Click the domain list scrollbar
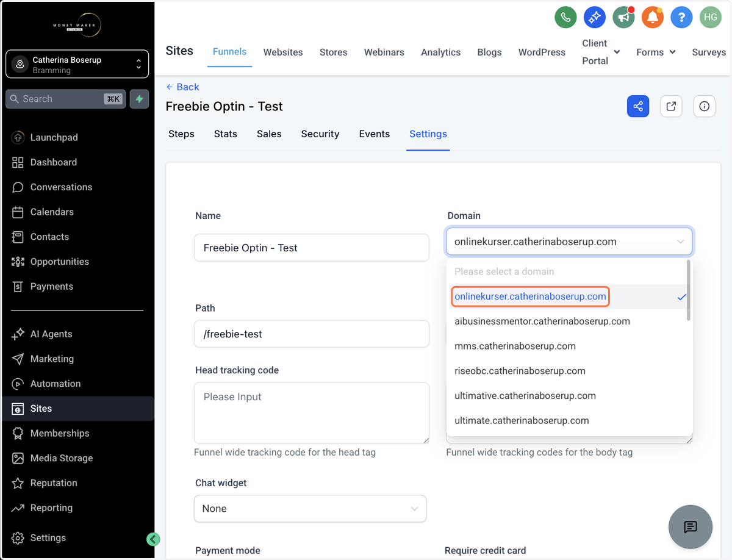Screen dimensions: 732x560 (689, 291)
